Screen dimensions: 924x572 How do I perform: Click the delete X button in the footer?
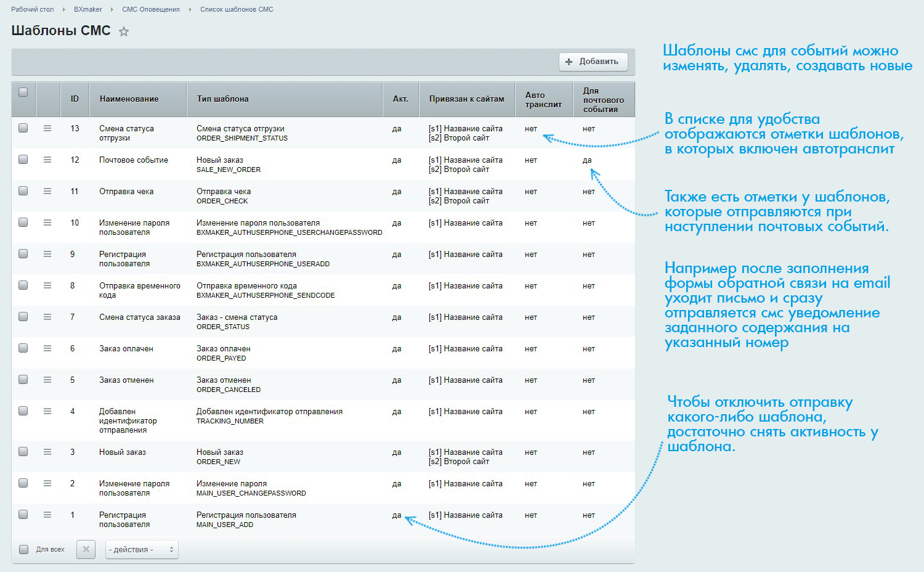pyautogui.click(x=86, y=549)
